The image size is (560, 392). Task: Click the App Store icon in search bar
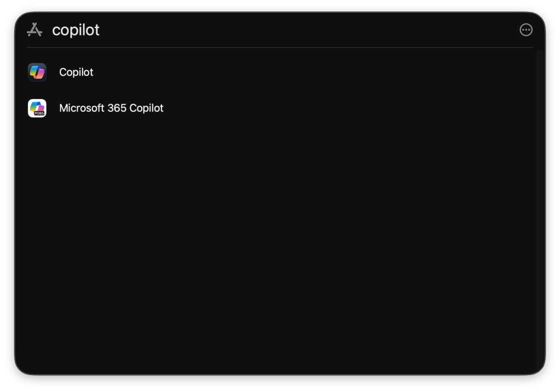(34, 30)
